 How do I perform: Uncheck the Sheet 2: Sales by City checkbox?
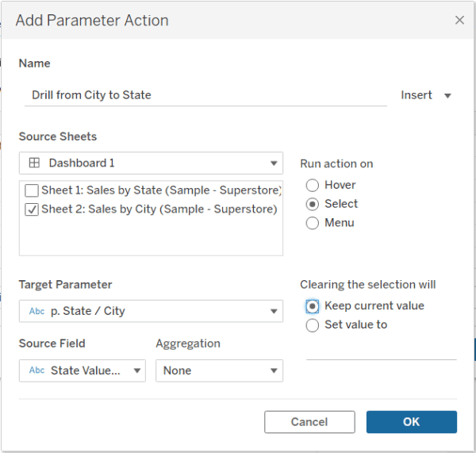coord(31,209)
